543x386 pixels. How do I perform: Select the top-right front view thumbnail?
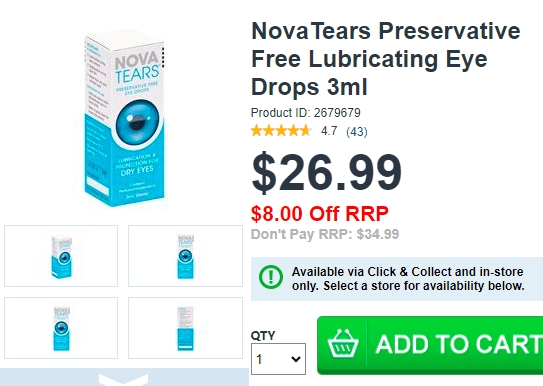coord(185,256)
